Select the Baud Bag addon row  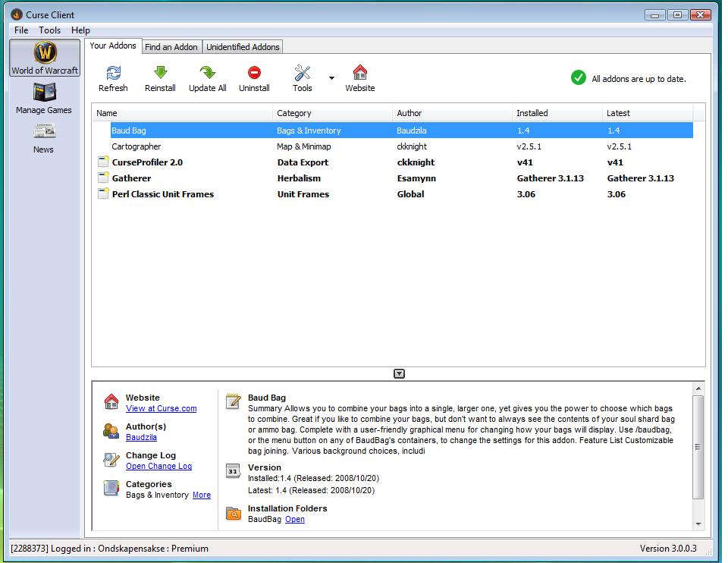[x=402, y=131]
